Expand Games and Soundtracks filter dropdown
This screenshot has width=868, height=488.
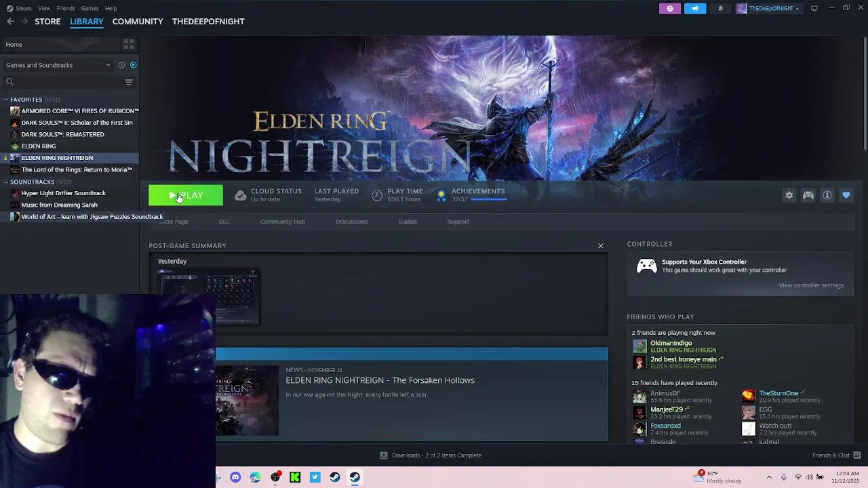(x=58, y=65)
